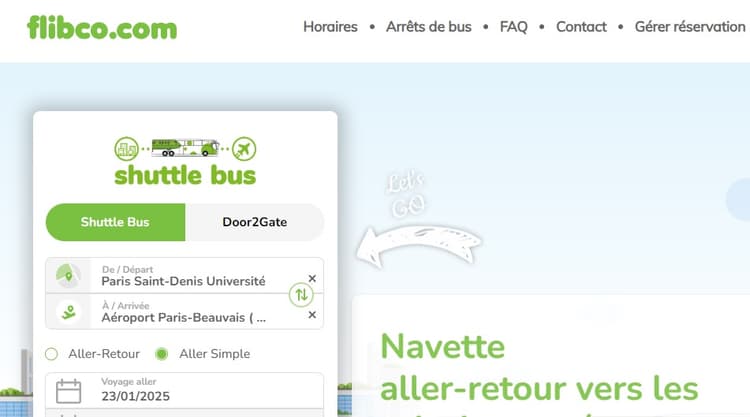The height and width of the screenshot is (417, 750).
Task: Select the Aller-Retour radio option
Action: tap(52, 354)
